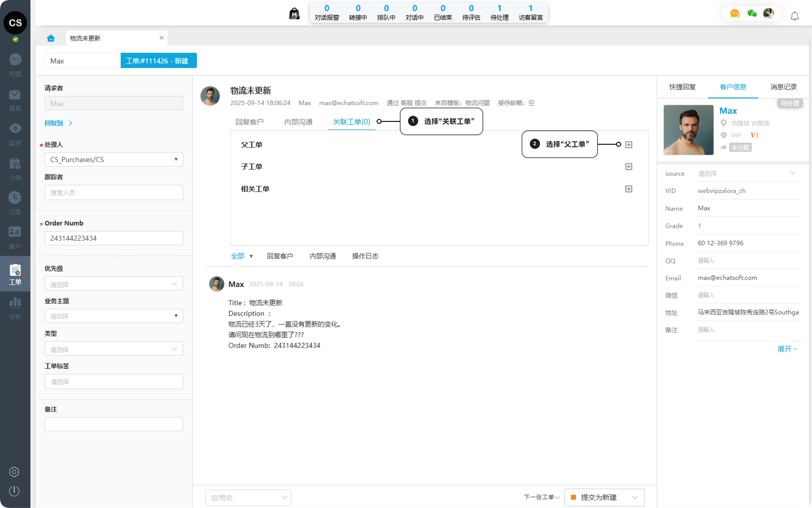Screen dimensions: 812x508
Task: Open the 优先级 priority dropdown
Action: [114, 284]
